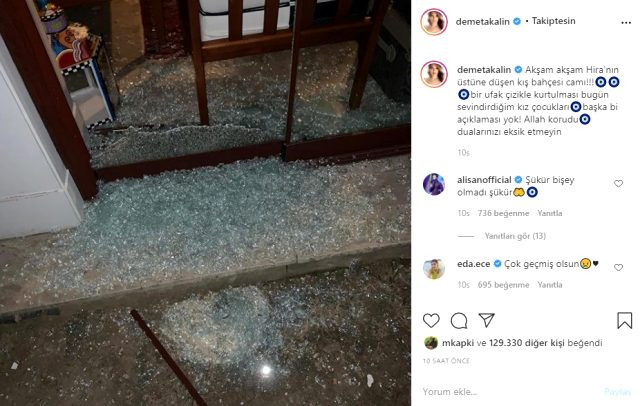Reply to eda.ece comment via Yanıtla

coord(549,284)
